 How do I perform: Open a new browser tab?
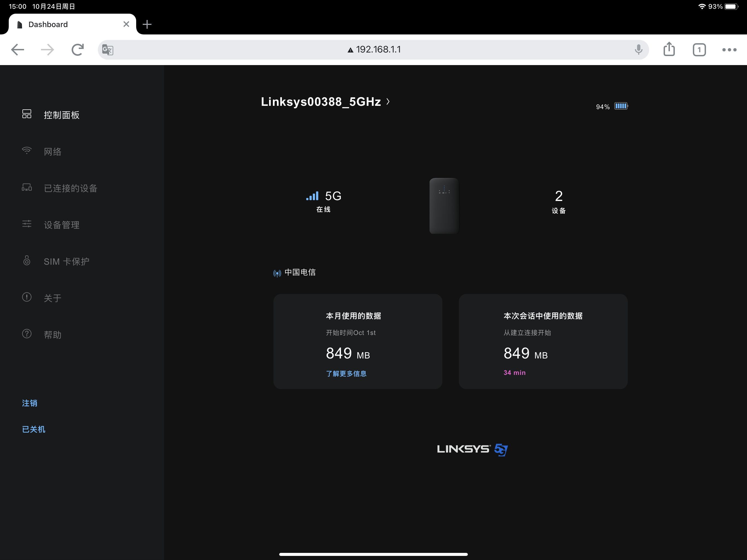147,24
